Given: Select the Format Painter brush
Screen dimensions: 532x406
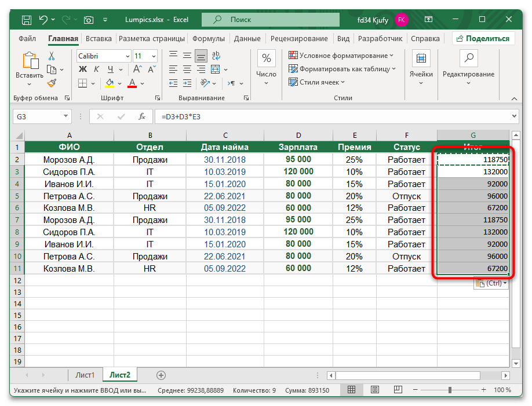Looking at the screenshot, I should click(x=52, y=83).
